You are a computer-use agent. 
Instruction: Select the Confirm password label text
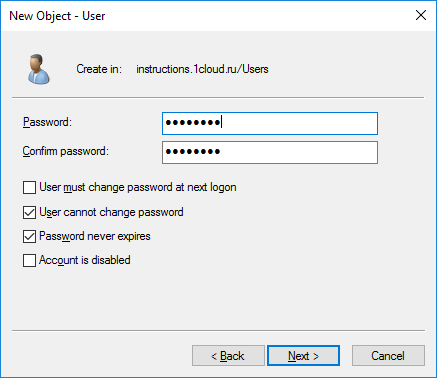[66, 151]
